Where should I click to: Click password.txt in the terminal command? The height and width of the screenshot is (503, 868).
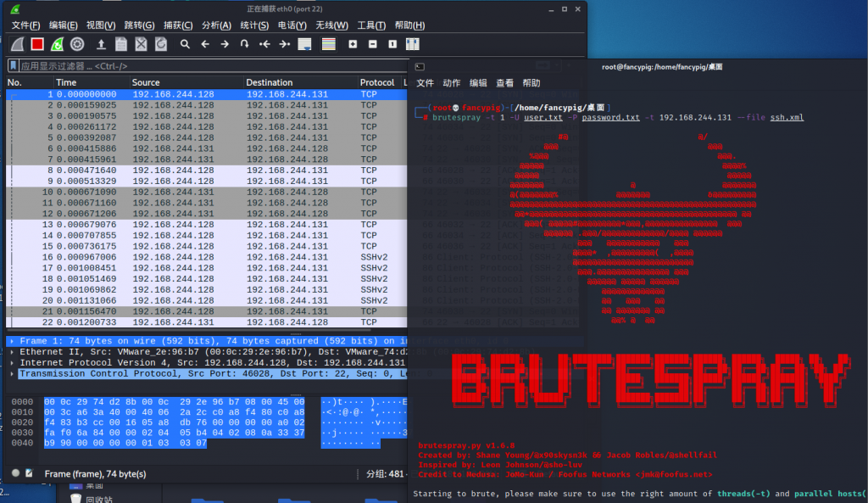(610, 117)
